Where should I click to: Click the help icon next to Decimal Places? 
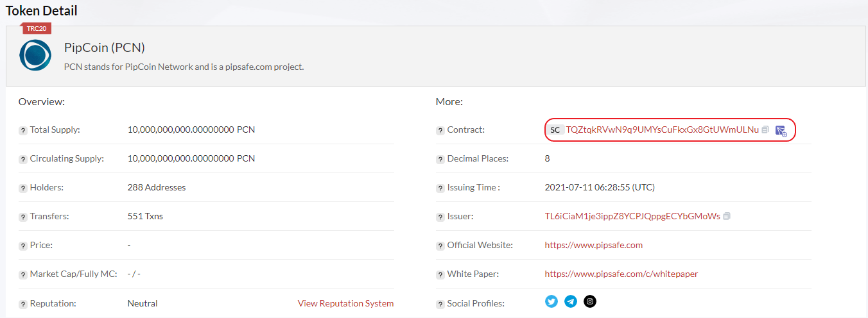(440, 160)
